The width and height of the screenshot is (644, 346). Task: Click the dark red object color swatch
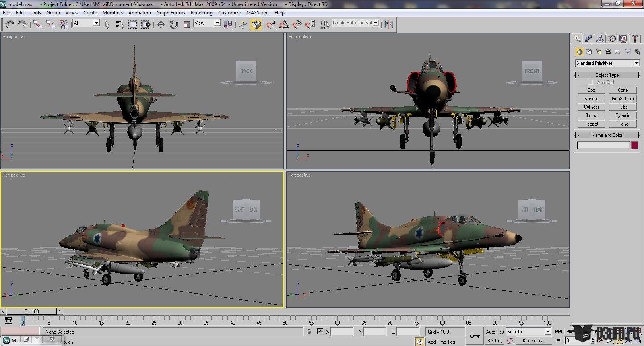click(634, 145)
